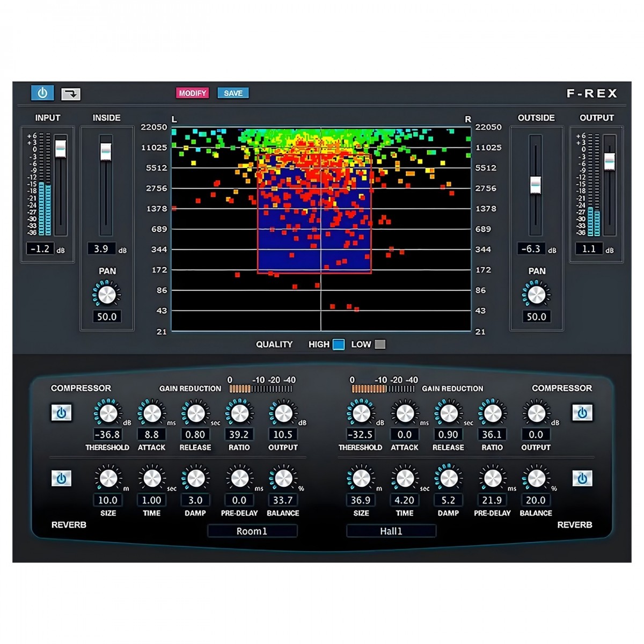Viewport: 644px width, 644px height.
Task: Click the left compressor Threshold value field
Action: pos(107,435)
